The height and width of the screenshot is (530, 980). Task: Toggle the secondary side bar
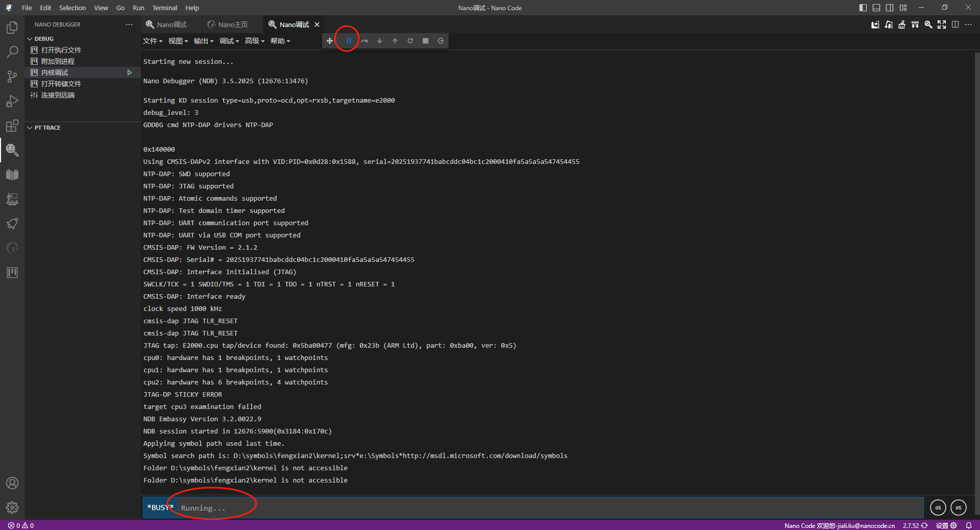[890, 8]
